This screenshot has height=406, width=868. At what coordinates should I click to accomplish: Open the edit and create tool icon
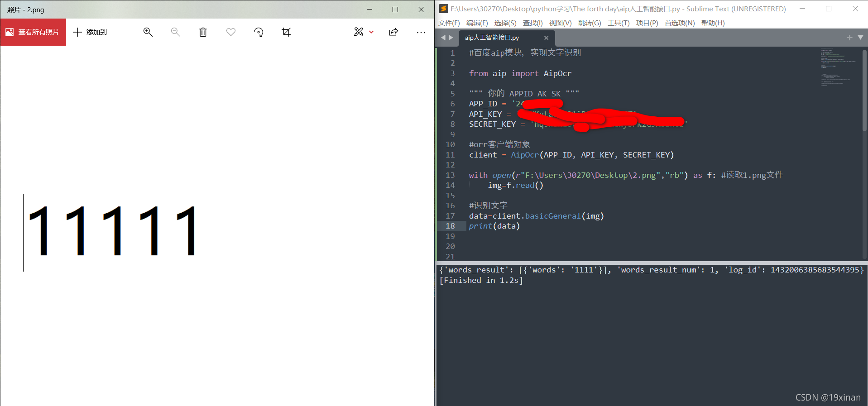[x=359, y=32]
